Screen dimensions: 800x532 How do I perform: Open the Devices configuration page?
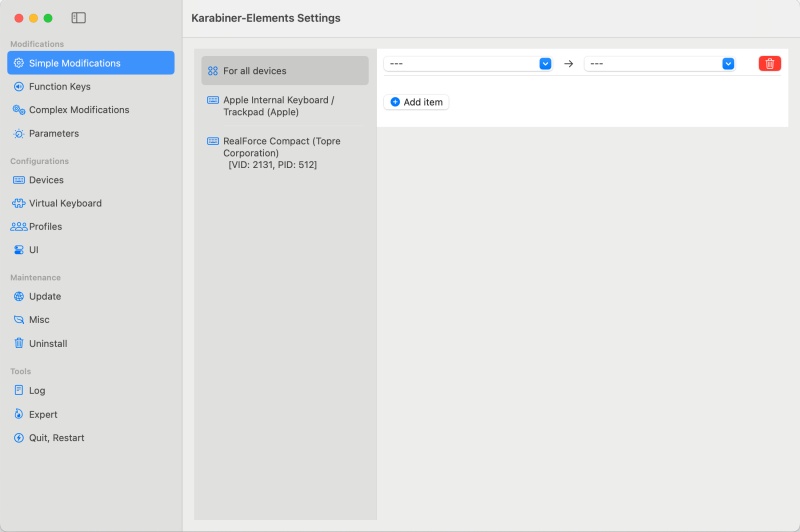[x=46, y=180]
